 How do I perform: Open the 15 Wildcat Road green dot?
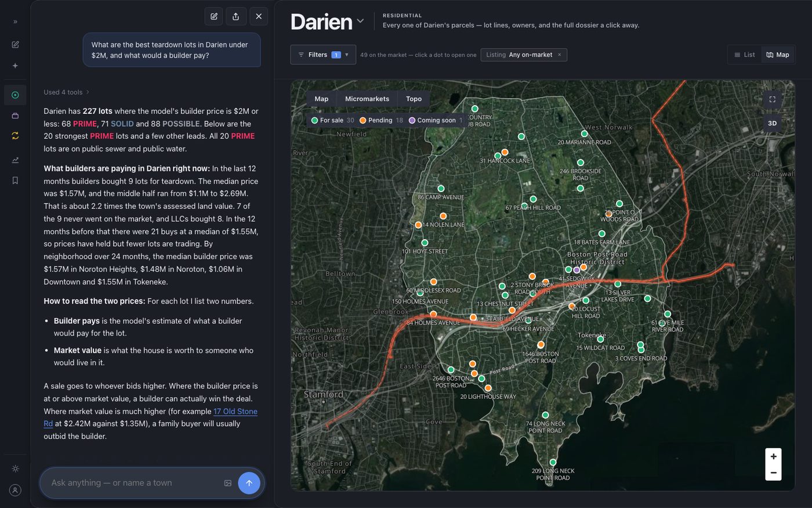(x=600, y=340)
